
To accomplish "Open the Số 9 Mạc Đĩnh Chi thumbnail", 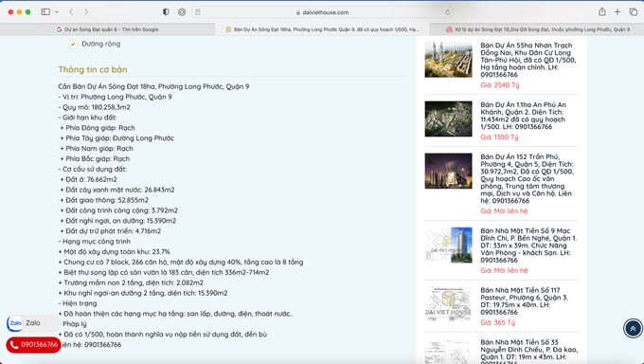I will tap(449, 246).
